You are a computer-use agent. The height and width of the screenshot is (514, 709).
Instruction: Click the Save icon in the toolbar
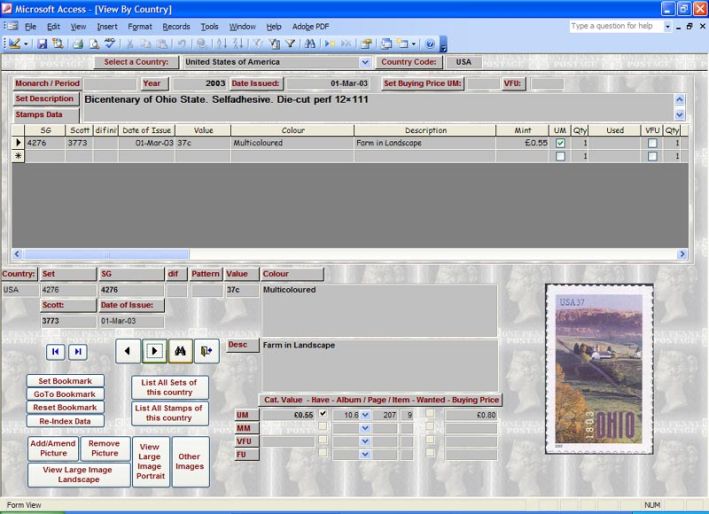click(x=42, y=44)
